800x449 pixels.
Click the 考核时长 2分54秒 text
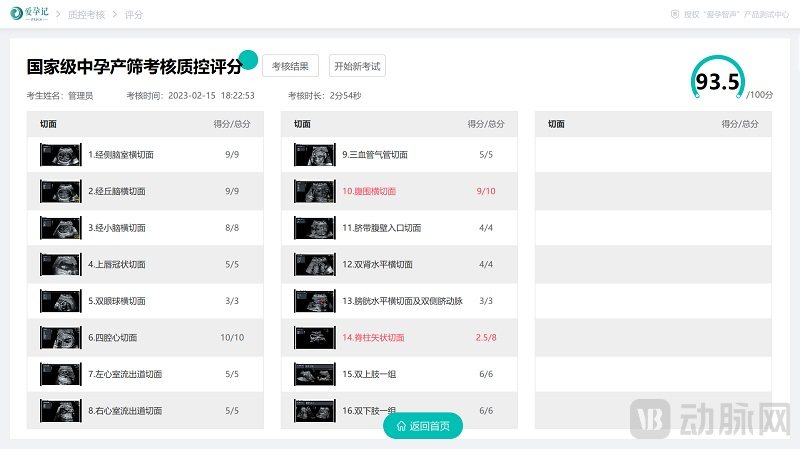[x=325, y=96]
